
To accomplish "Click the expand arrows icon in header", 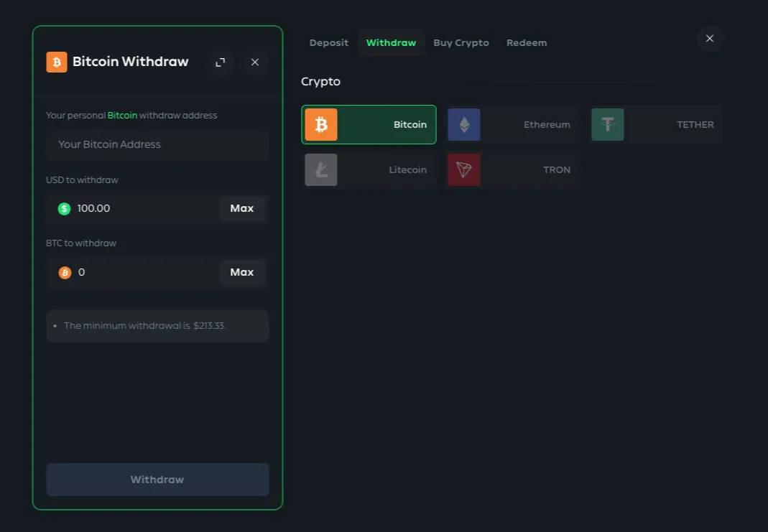I will click(221, 62).
